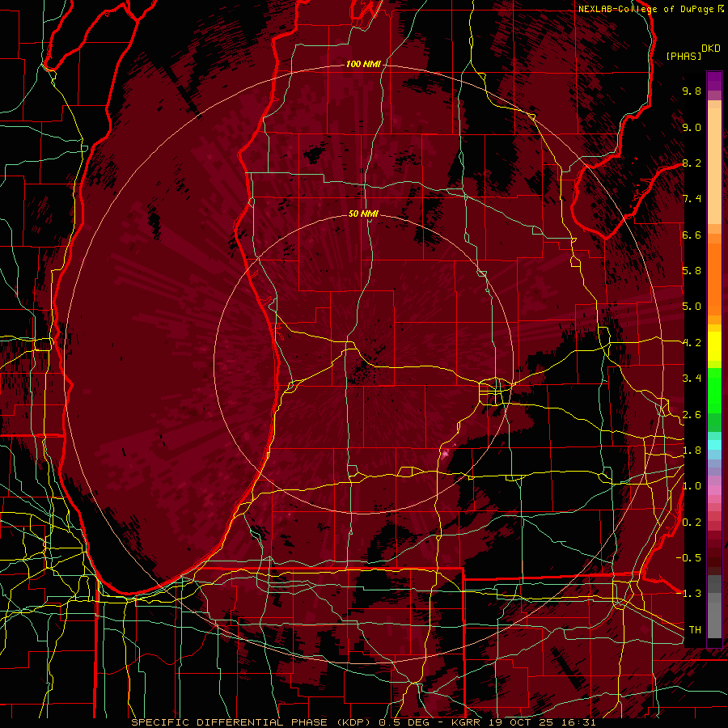Pick the orange segment of the color bar

[714, 278]
